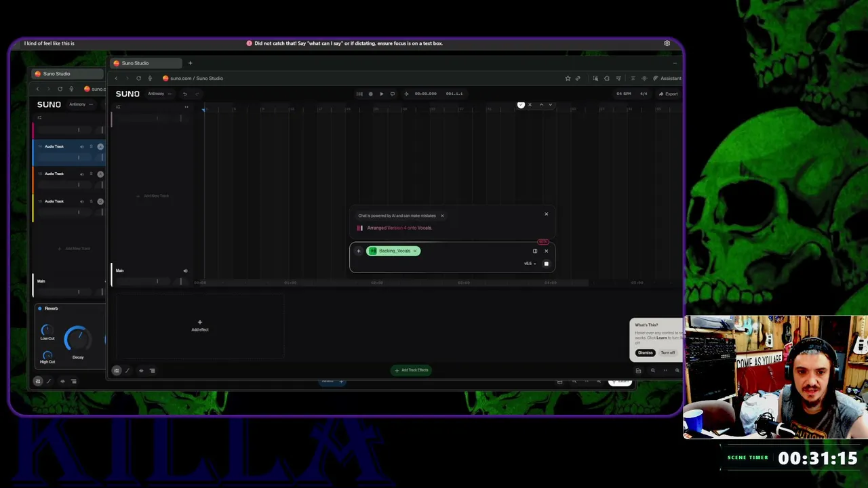Solo Audio Track 14 in the back window
The width and height of the screenshot is (868, 488).
pyautogui.click(x=91, y=146)
